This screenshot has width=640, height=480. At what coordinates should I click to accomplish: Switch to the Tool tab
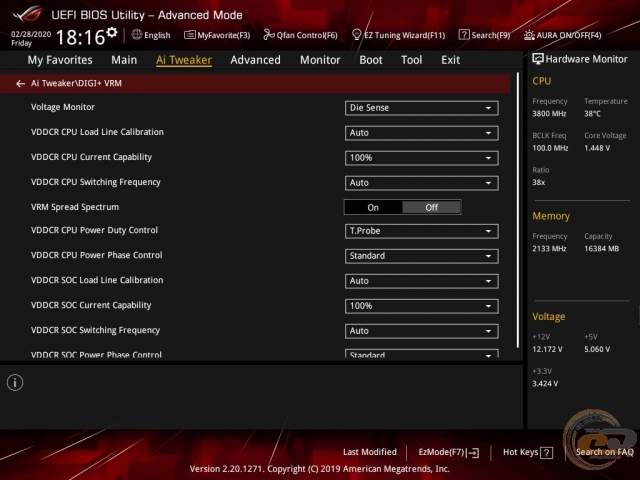(x=411, y=60)
